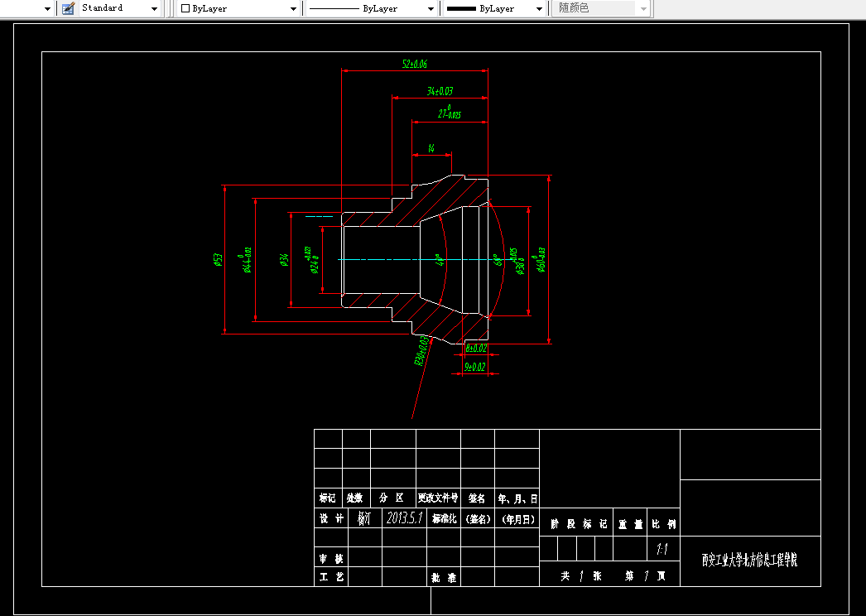
Task: Click the 标准化 label
Action: 444,519
